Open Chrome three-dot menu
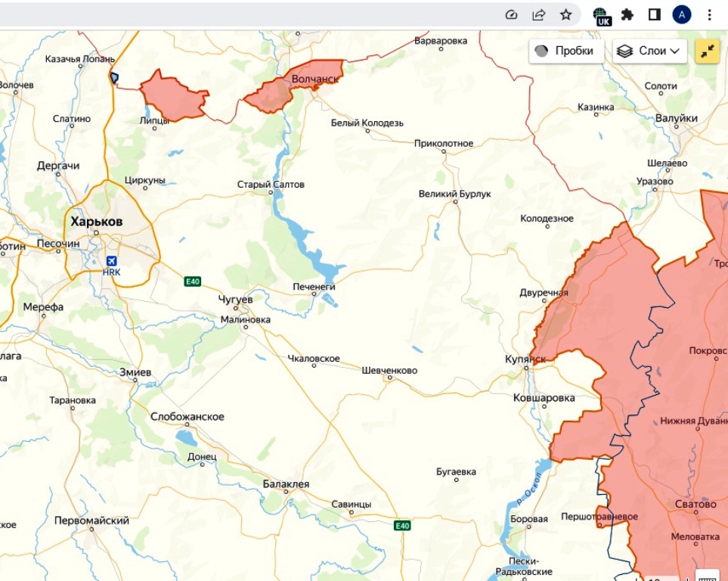The width and height of the screenshot is (728, 581). tap(709, 15)
